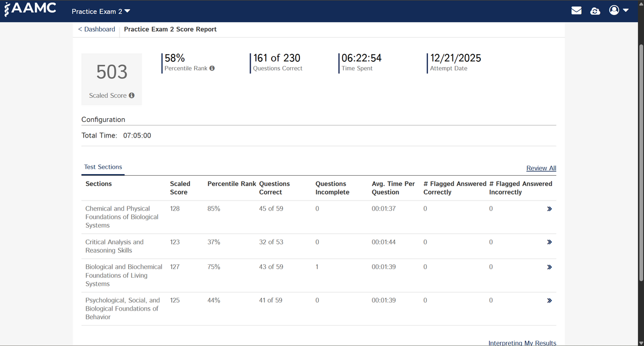Open Biological and Biochemical section details arrow
Viewport: 644px width, 346px height.
(549, 267)
